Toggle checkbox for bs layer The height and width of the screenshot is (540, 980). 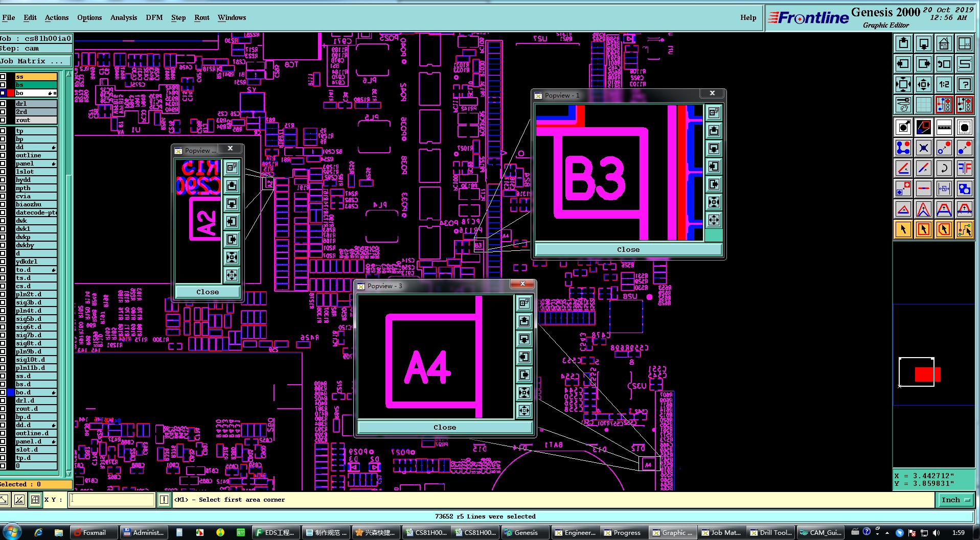click(3, 85)
